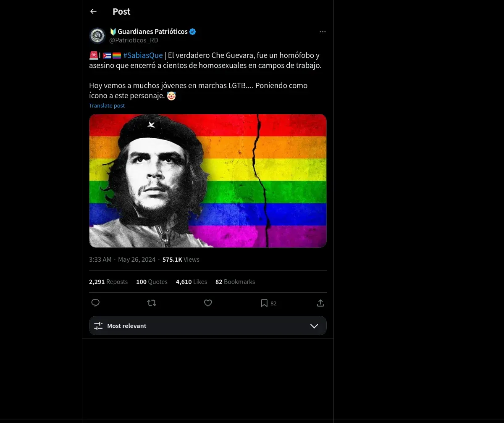504x423 pixels.
Task: Click the reply speech bubble icon
Action: (x=95, y=303)
